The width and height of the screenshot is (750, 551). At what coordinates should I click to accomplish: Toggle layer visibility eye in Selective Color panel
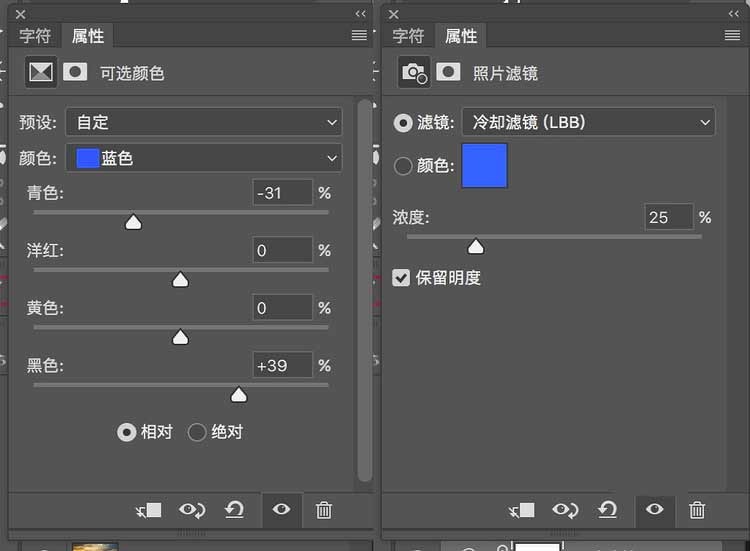coord(281,509)
